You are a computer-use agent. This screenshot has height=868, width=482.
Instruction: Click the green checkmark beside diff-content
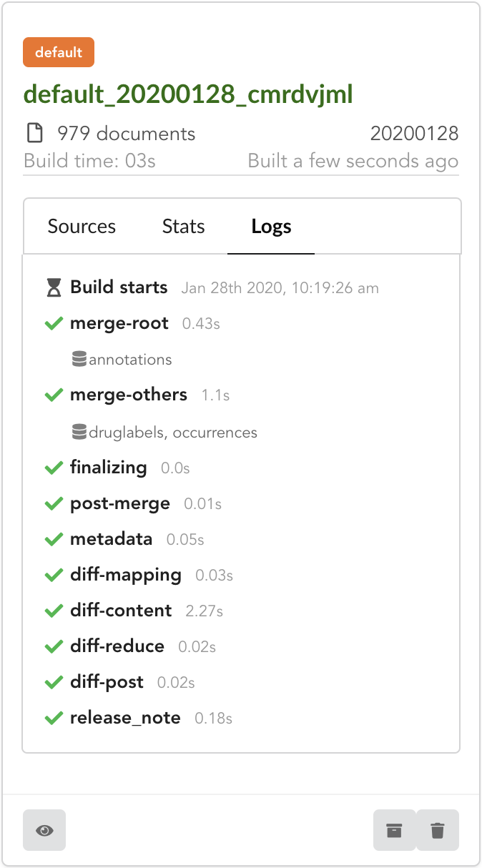[54, 611]
